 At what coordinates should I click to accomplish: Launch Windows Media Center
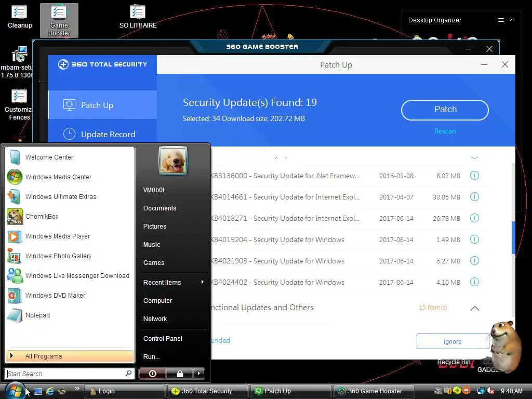pyautogui.click(x=70, y=177)
